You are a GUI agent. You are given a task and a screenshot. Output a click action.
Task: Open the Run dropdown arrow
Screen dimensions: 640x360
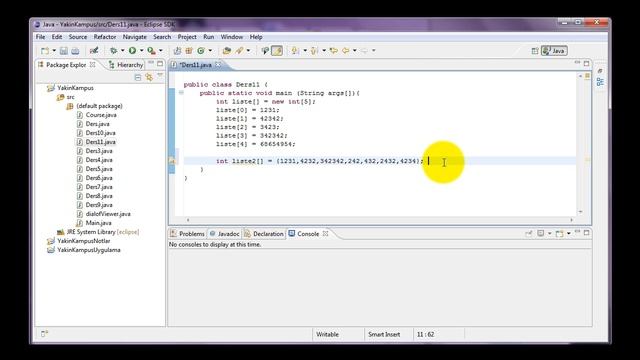(x=141, y=51)
